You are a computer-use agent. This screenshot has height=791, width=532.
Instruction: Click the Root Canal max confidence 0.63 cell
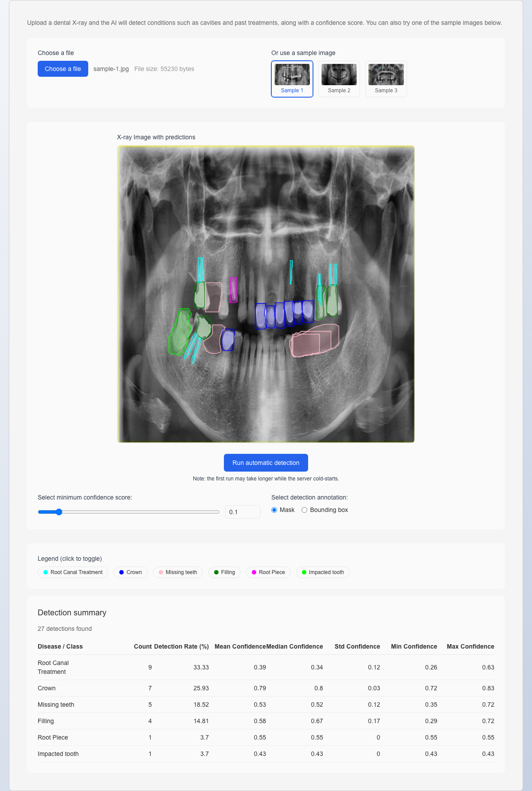[488, 667]
